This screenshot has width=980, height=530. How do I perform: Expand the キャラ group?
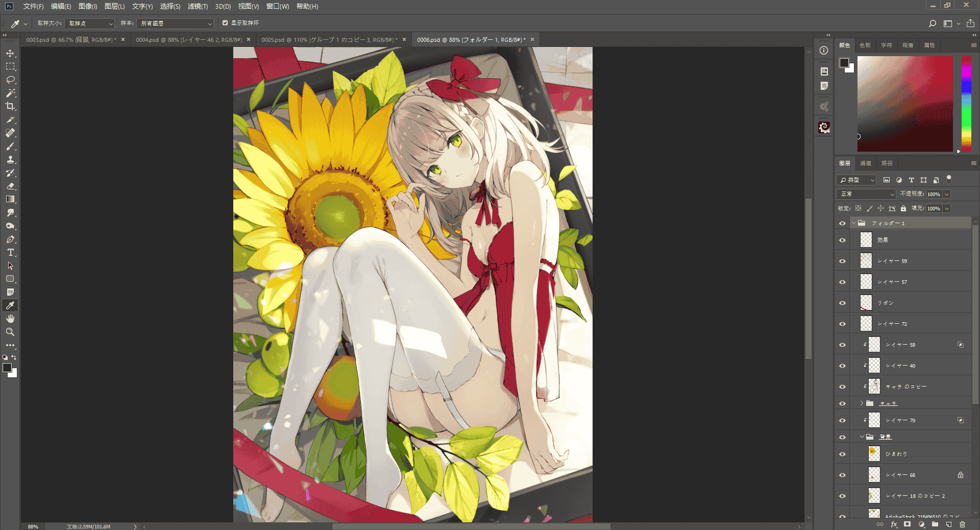pyautogui.click(x=862, y=403)
